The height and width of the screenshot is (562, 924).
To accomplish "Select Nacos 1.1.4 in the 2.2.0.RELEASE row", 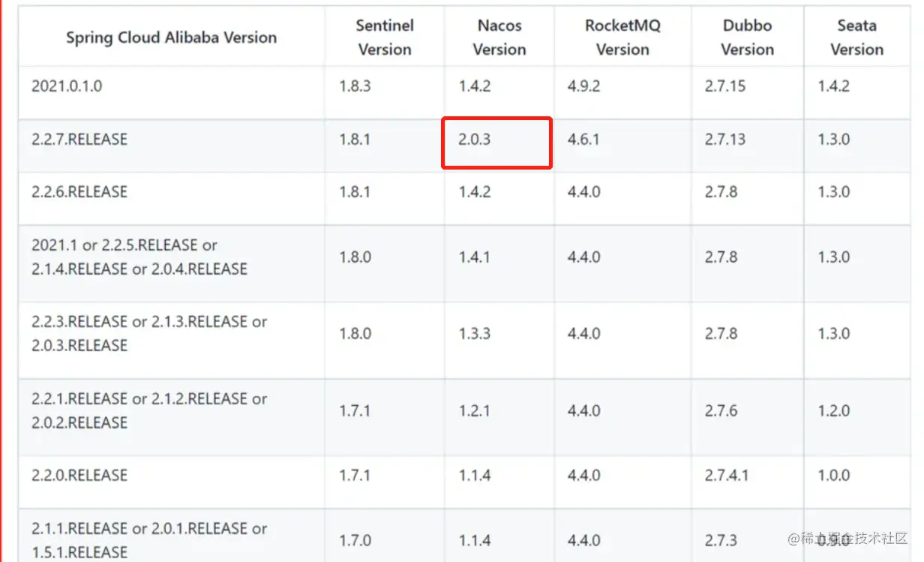I will (499, 482).
